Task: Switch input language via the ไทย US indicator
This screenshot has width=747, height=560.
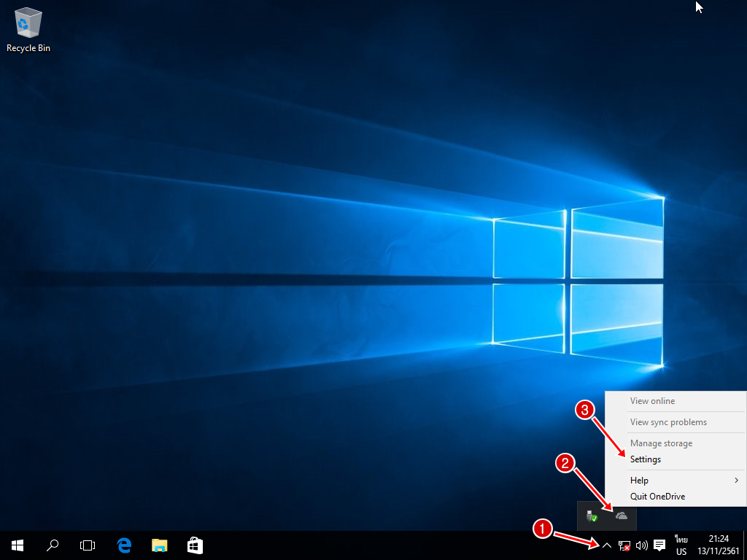Action: [x=681, y=545]
